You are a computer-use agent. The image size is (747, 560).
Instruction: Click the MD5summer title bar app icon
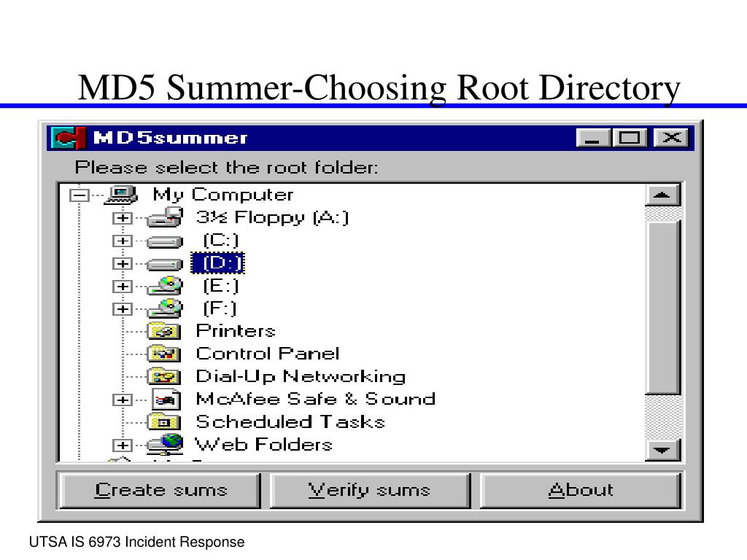click(x=69, y=138)
